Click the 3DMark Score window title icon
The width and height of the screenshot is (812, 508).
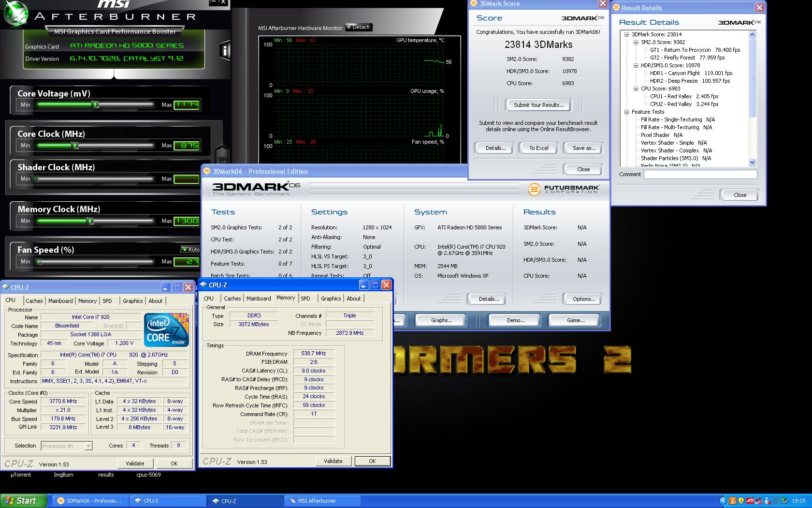474,3
